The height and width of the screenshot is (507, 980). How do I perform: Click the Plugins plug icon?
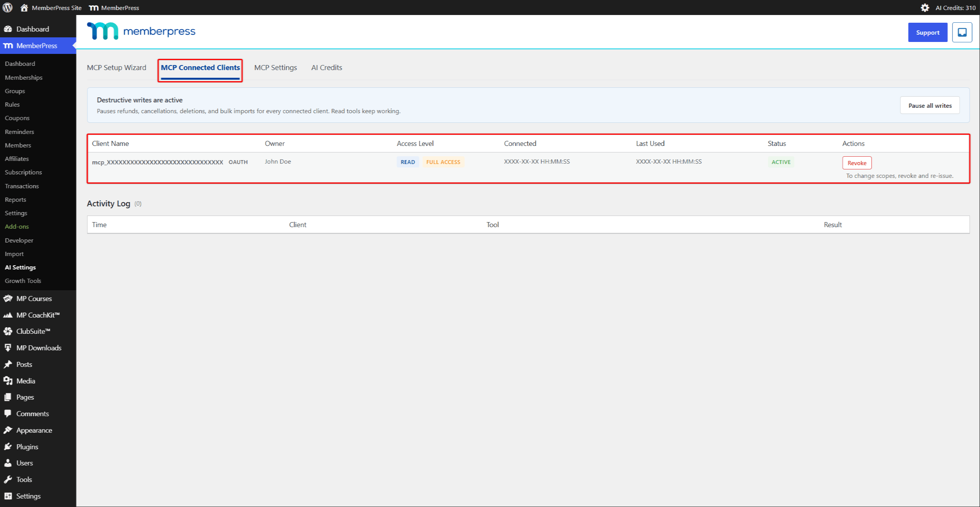(8, 447)
